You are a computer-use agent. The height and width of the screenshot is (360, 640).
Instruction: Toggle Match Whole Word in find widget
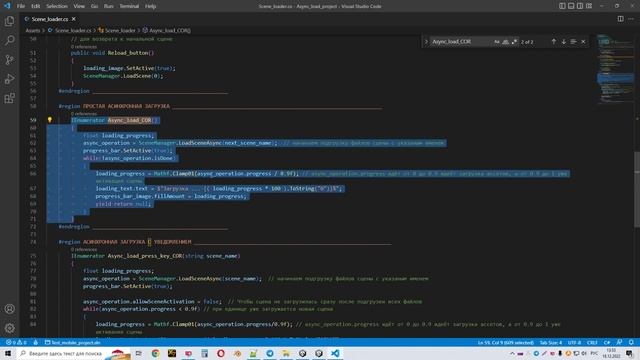[505, 42]
